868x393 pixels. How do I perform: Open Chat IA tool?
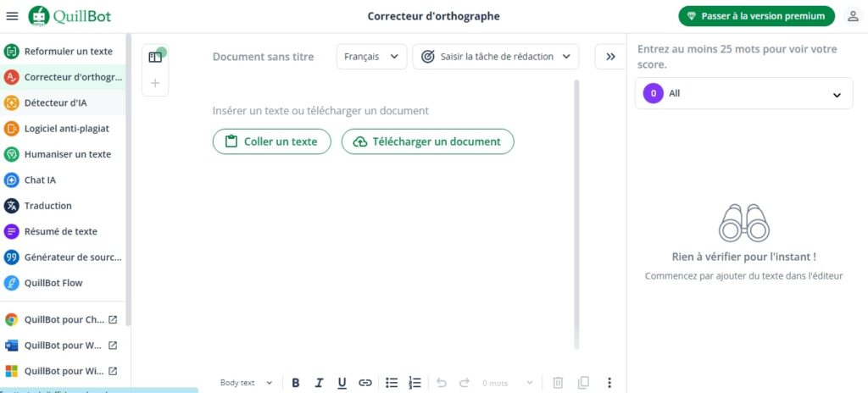click(x=63, y=180)
